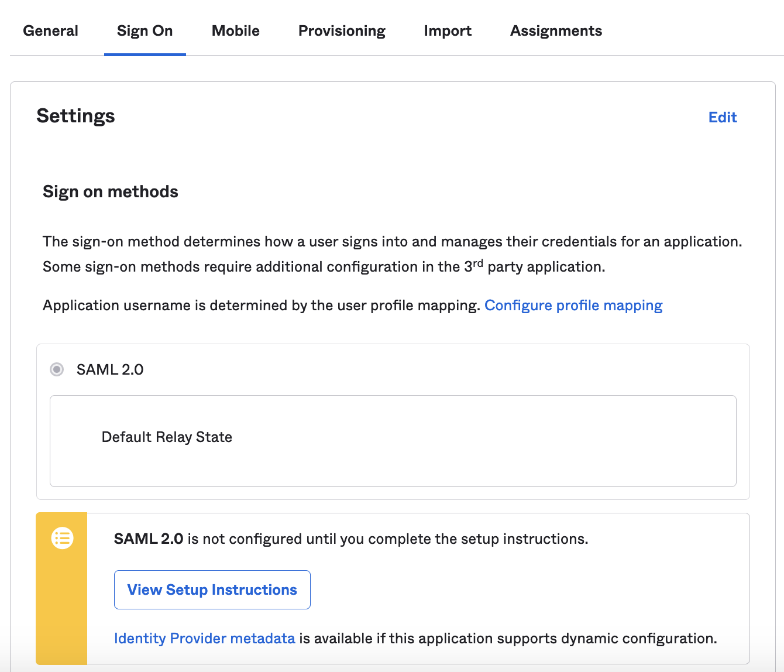Screen dimensions: 784x672
Task: Click the bold SAML 2.0 text in warning
Action: 149,539
